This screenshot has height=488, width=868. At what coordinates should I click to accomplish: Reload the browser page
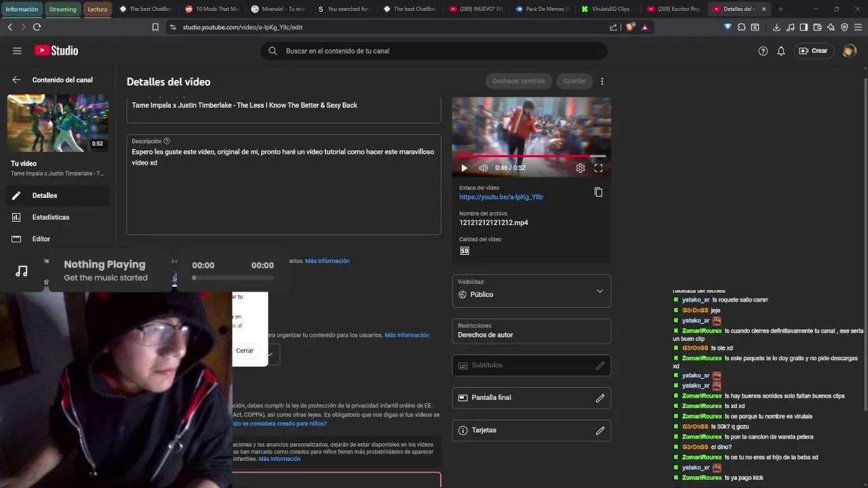[37, 27]
